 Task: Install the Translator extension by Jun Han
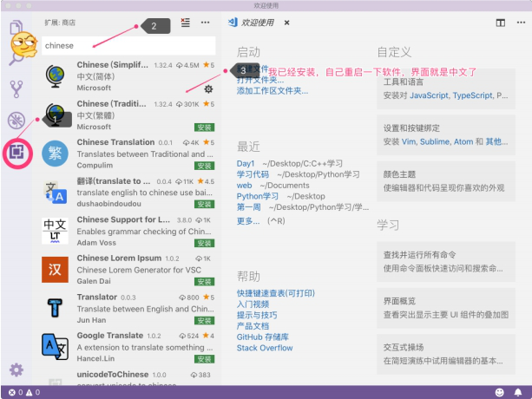click(x=204, y=321)
